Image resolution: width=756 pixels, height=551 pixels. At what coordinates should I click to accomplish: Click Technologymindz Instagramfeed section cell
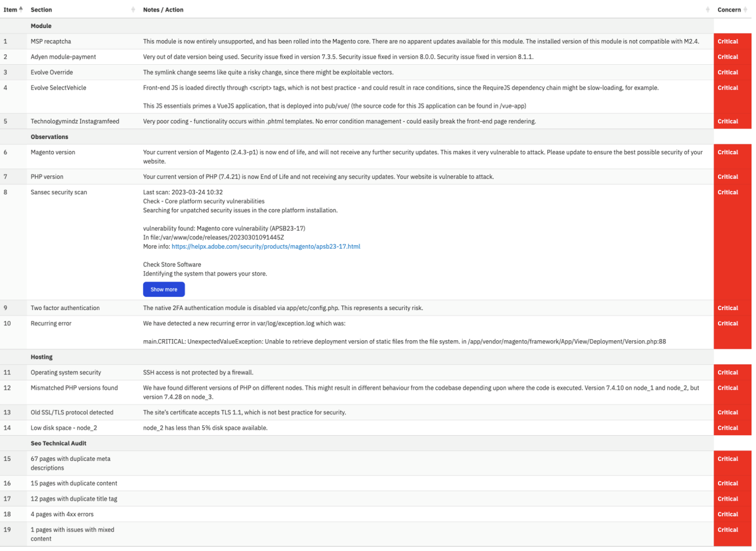(75, 121)
